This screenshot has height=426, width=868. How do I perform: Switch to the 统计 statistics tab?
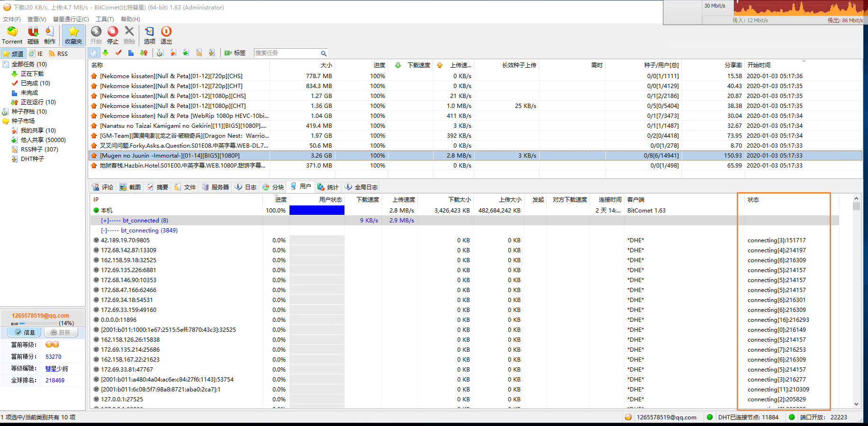328,187
